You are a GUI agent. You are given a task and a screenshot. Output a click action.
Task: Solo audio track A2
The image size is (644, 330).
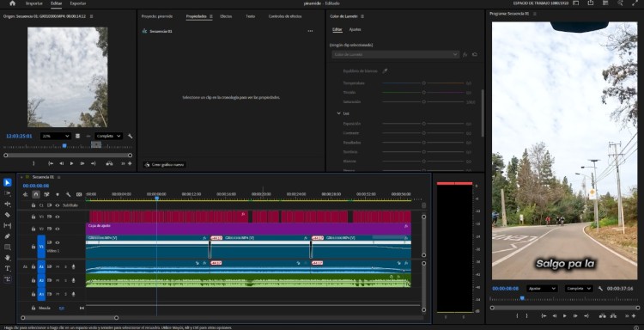(x=65, y=281)
